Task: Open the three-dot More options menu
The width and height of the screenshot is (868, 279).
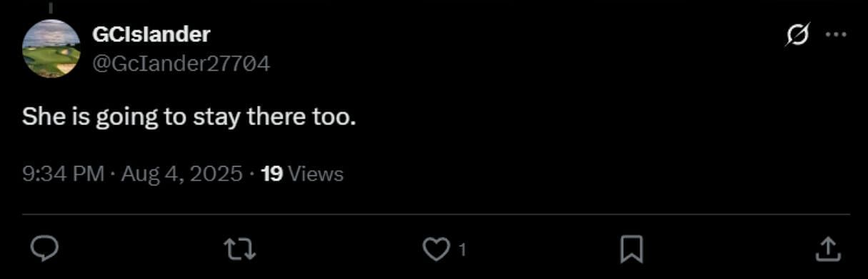Action: 836,34
